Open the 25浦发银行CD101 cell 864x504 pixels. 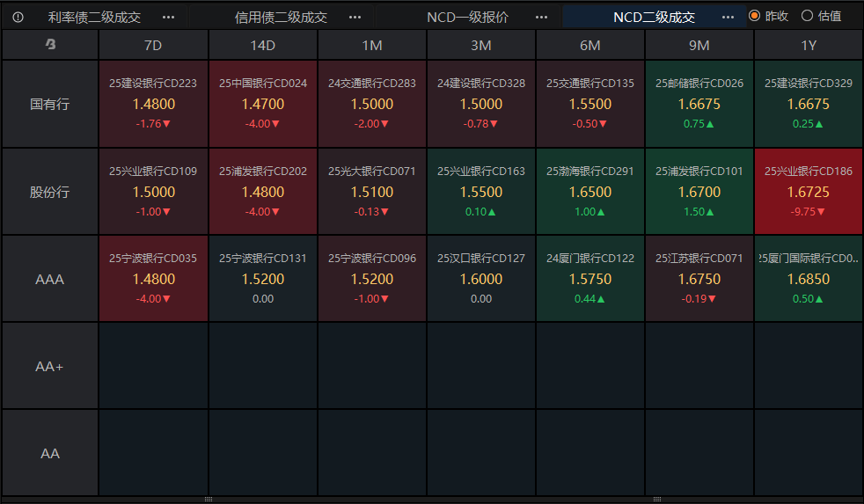tap(699, 192)
